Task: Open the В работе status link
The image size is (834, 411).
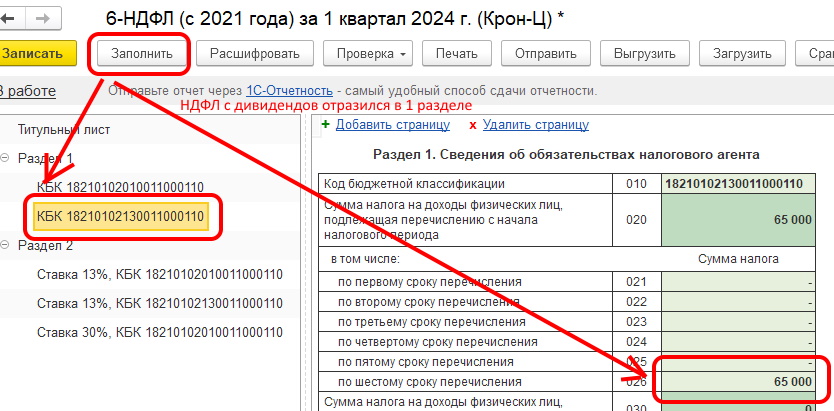Action: coord(27,91)
